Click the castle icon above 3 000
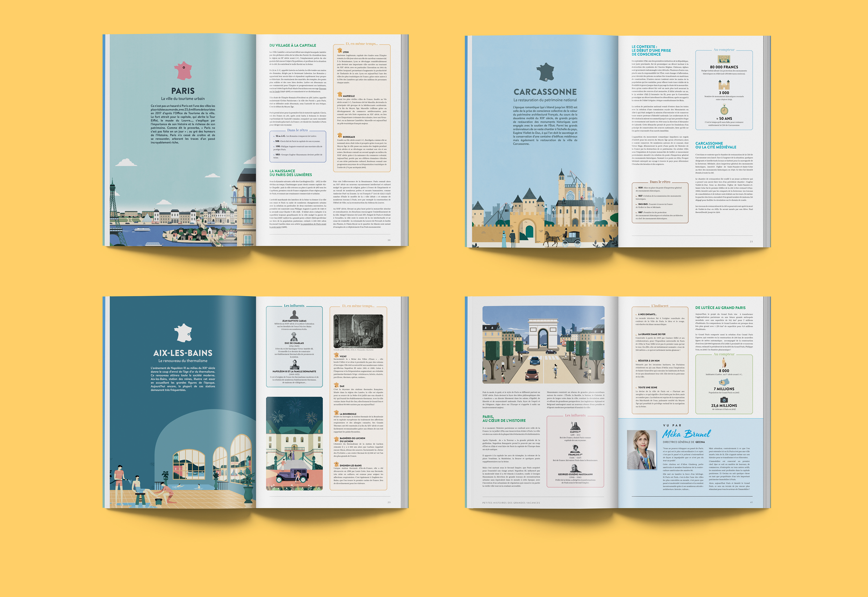Image resolution: width=868 pixels, height=597 pixels. 724,85
